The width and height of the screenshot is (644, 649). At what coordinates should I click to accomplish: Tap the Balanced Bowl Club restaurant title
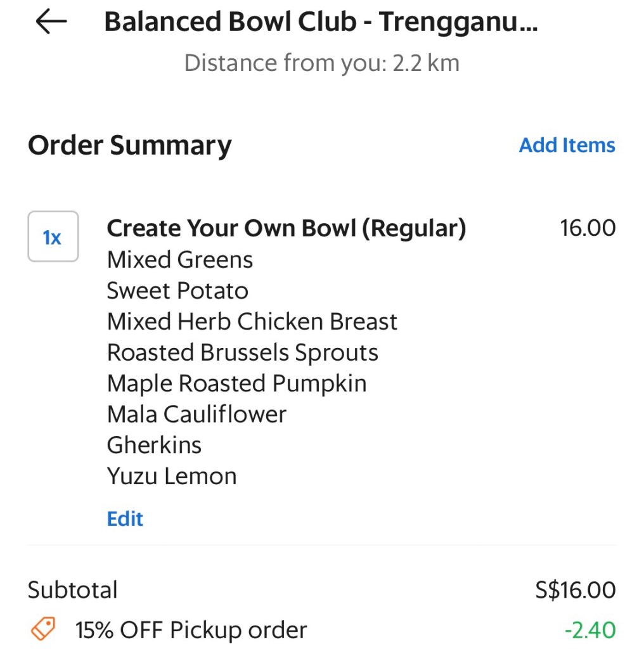coord(320,22)
